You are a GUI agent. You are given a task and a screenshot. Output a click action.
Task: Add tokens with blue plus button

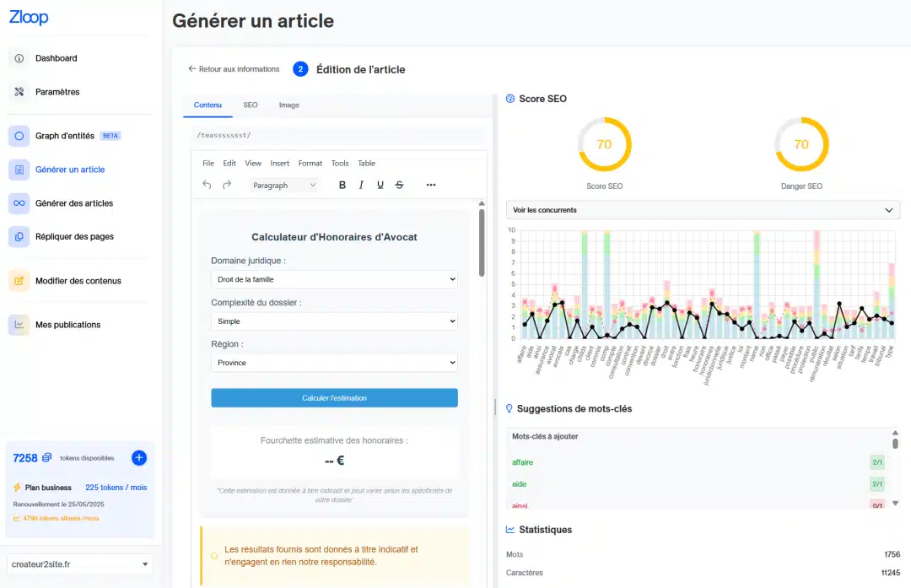[x=139, y=458]
